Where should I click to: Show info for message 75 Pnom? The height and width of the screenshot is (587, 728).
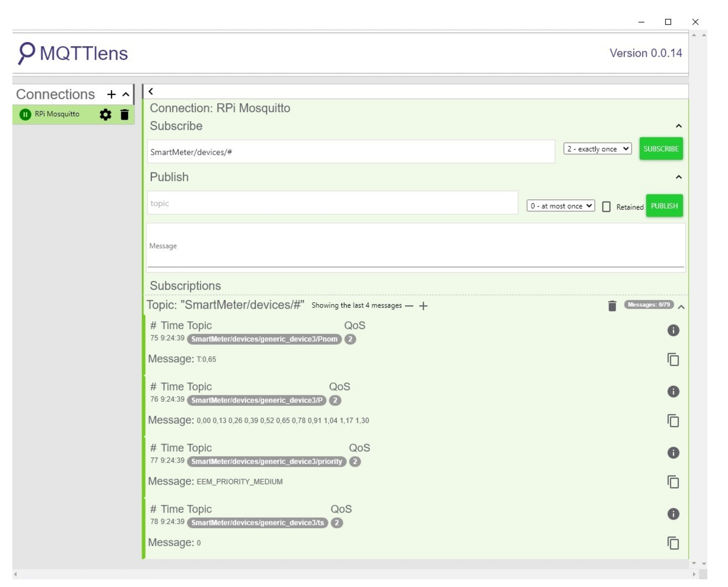click(x=673, y=330)
